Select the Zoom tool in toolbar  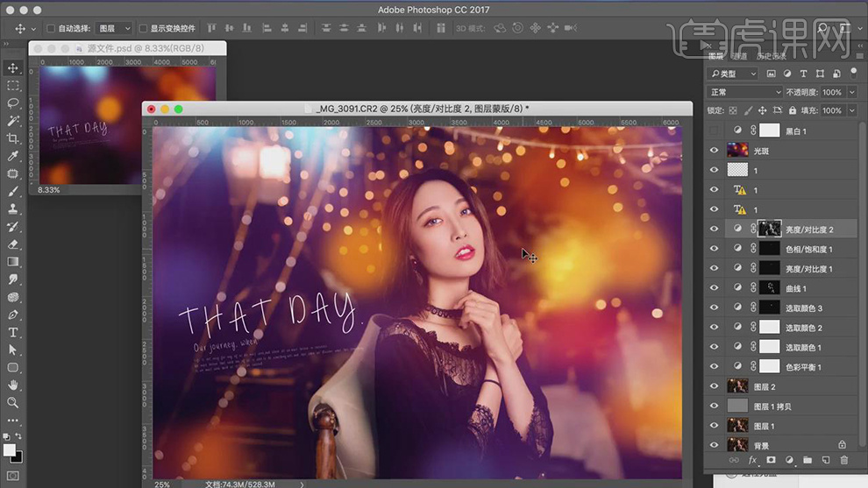click(13, 402)
